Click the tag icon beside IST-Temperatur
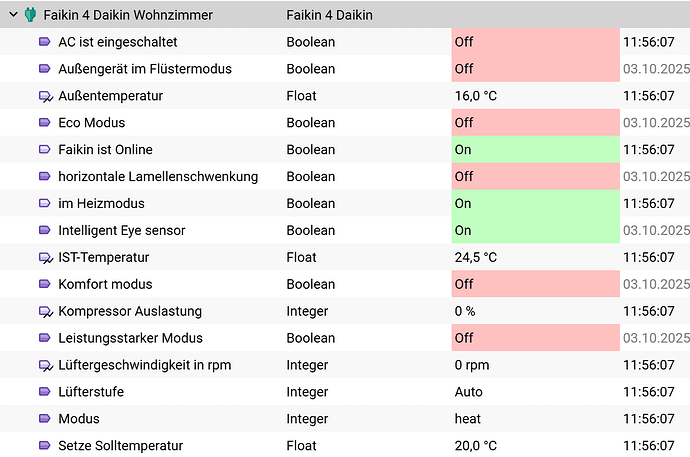 (x=44, y=257)
